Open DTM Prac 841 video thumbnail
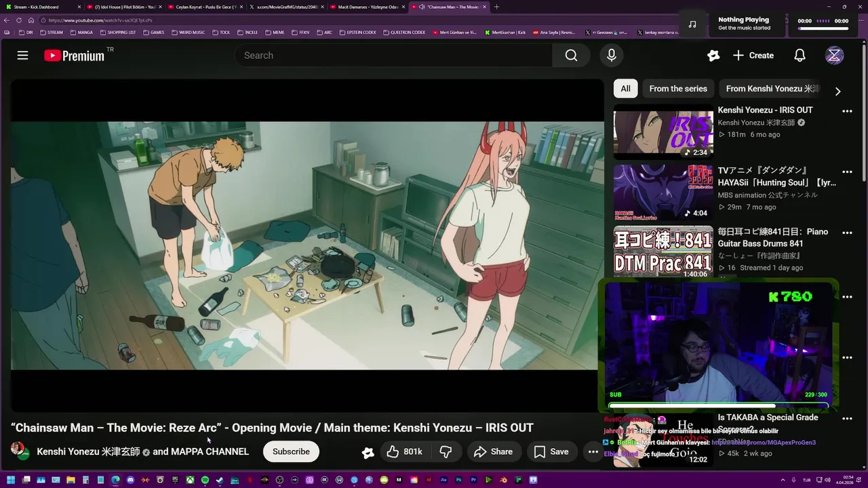This screenshot has height=488, width=868. [663, 252]
